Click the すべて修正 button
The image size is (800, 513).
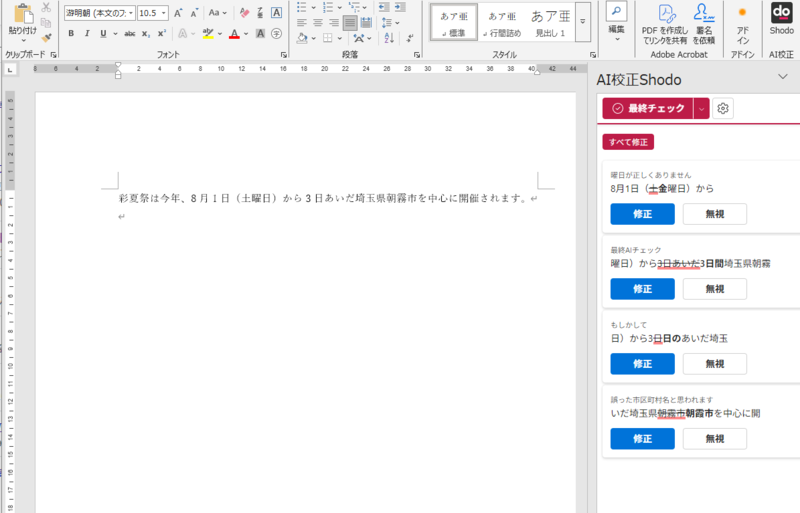[x=628, y=142]
